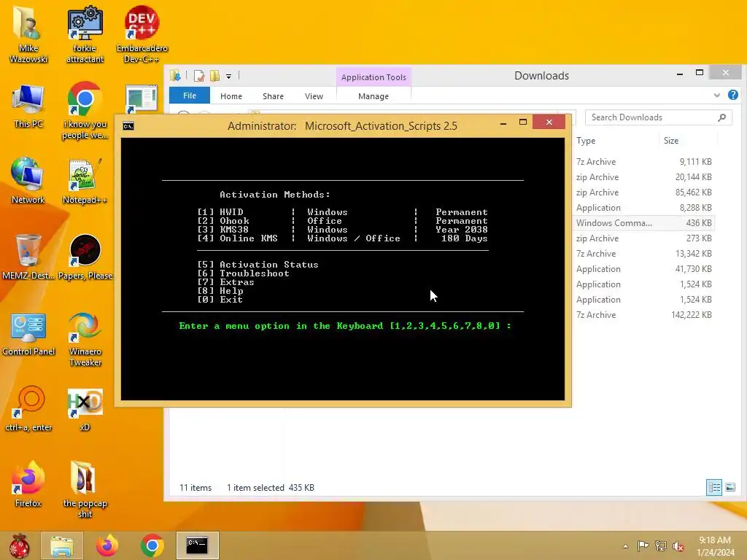Sort by the Type column header
The height and width of the screenshot is (560, 747).
(586, 141)
